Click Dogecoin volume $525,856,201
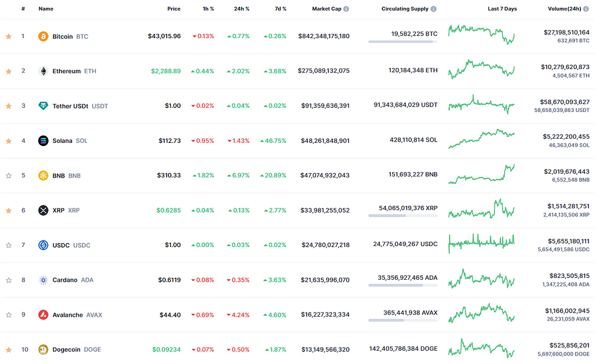Image resolution: width=606 pixels, height=364 pixels. [x=570, y=345]
